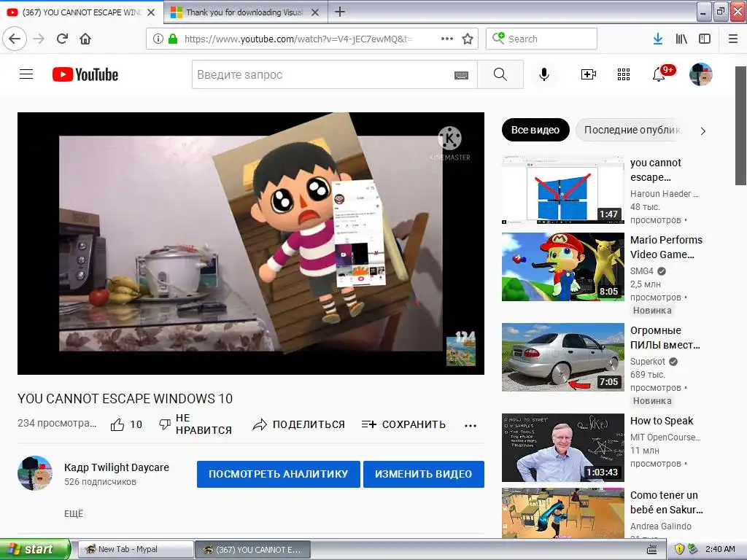Show more chips with right chevron
This screenshot has height=560, width=747.
(x=703, y=131)
